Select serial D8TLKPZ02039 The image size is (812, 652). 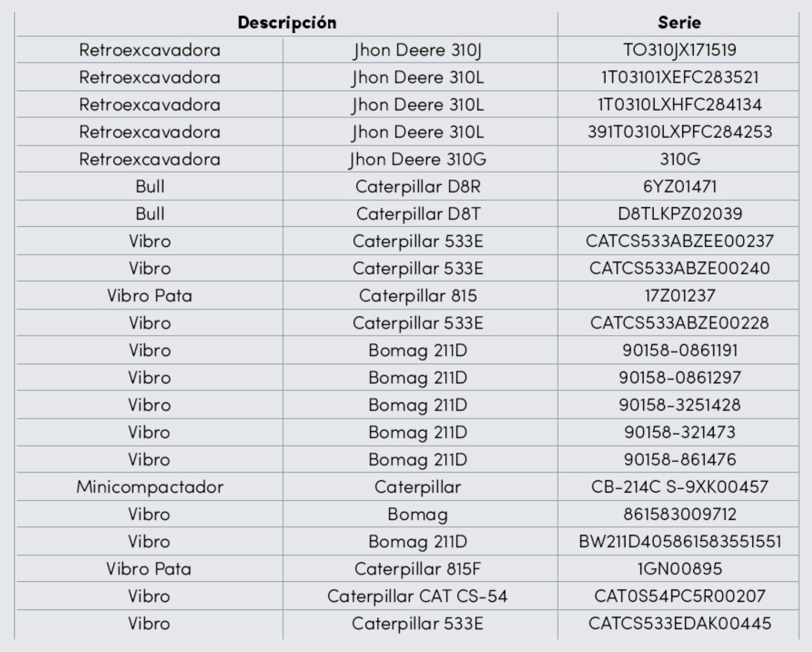(x=679, y=214)
